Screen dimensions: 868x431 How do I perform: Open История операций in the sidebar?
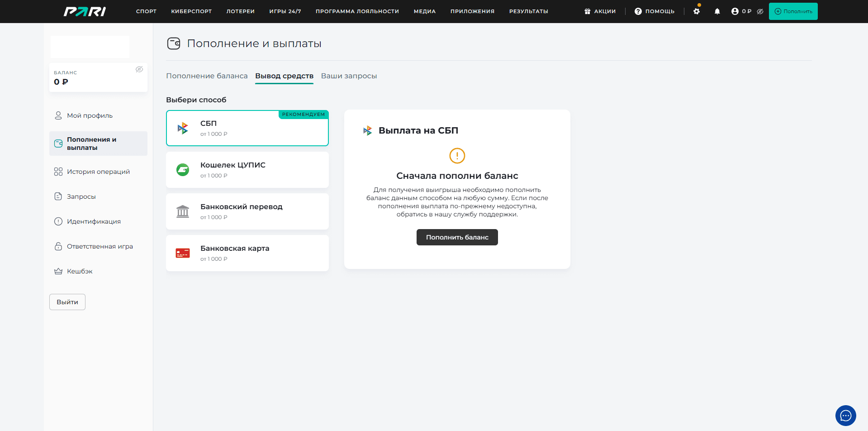pos(98,172)
